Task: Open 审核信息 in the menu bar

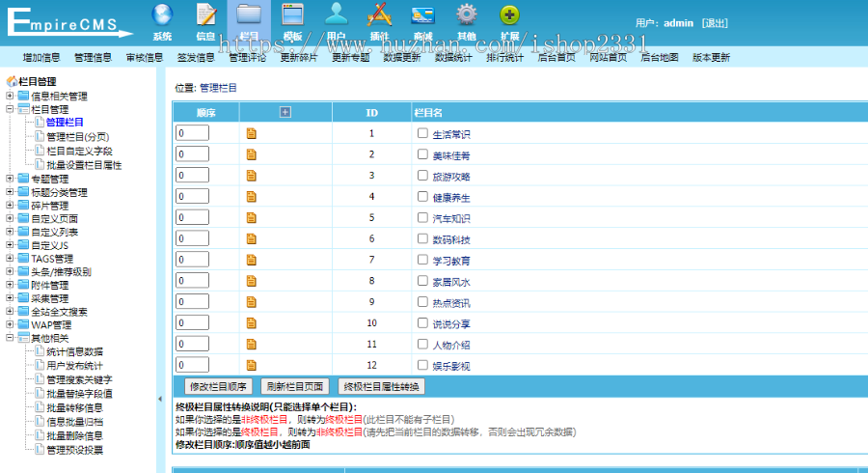Action: 144,57
